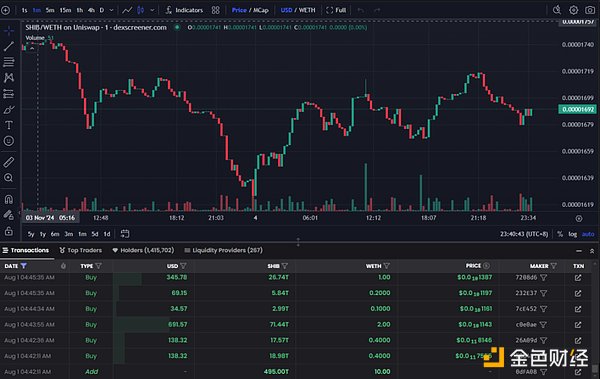
Task: Set chart range to 5d
Action: [95, 234]
